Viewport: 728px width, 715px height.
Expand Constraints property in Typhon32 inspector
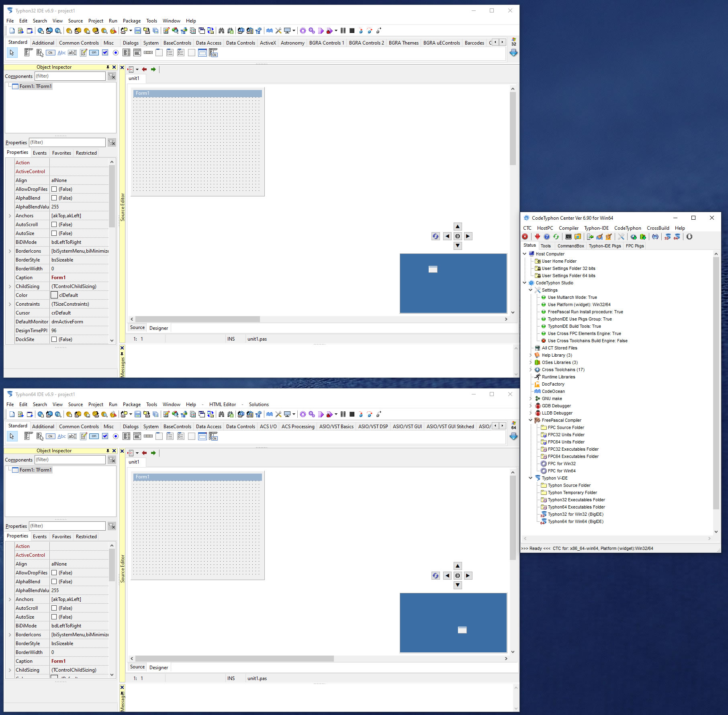click(x=10, y=304)
